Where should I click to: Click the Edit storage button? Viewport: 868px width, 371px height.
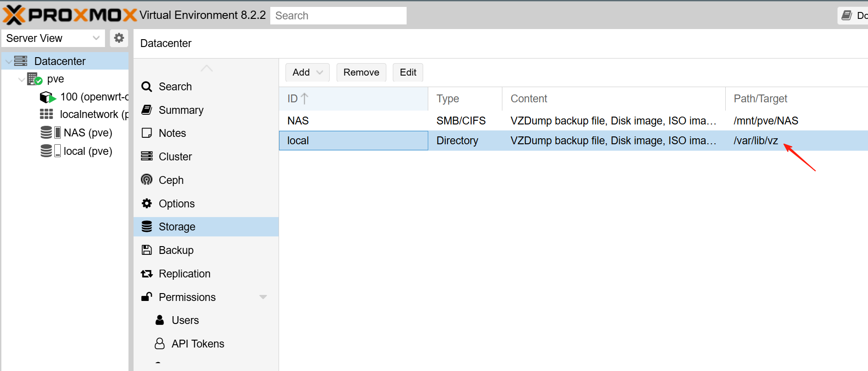(408, 72)
